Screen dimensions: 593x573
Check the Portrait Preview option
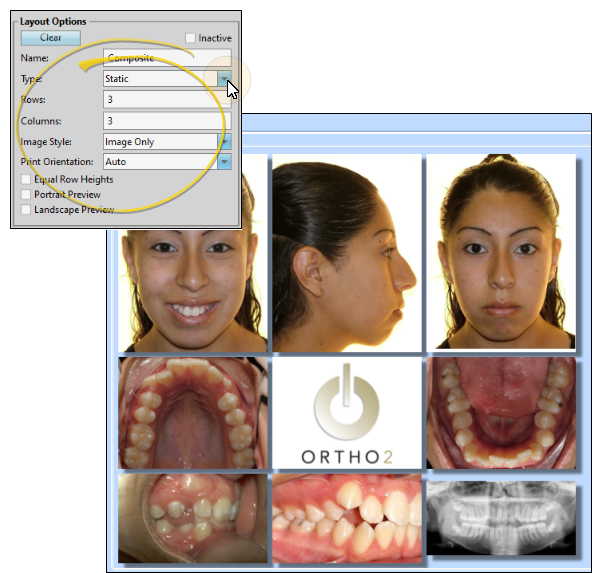pos(26,194)
